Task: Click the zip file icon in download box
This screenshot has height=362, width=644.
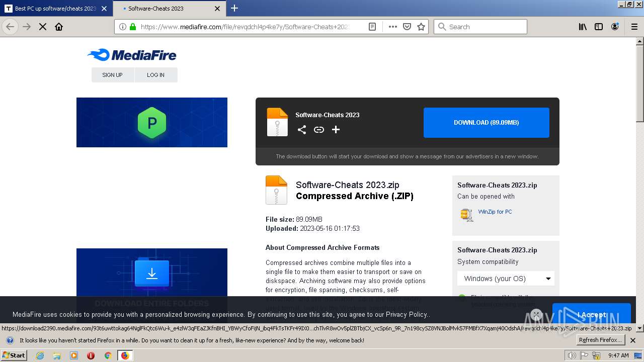Action: pos(277,122)
